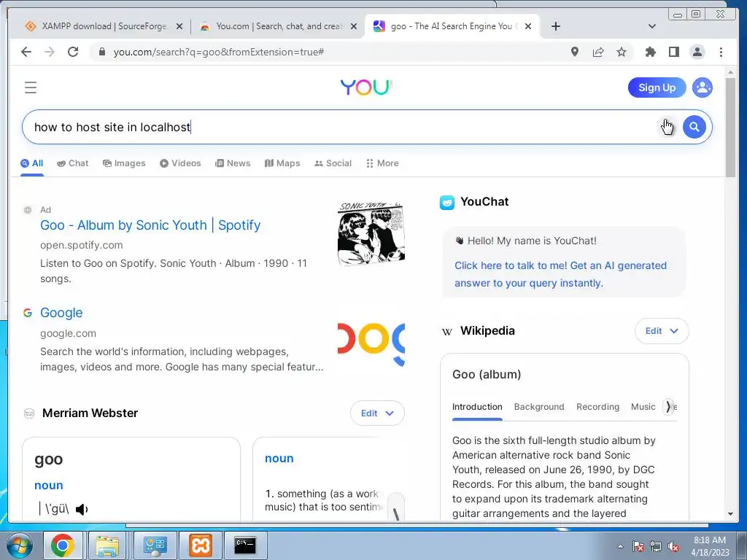This screenshot has height=560, width=747.
Task: Click the Google logo thumbnail
Action: tap(371, 344)
